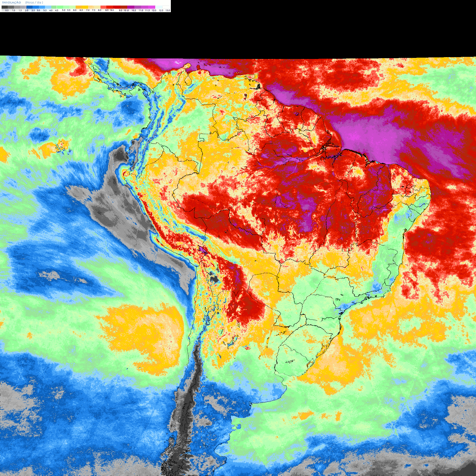The height and width of the screenshot is (476, 476).
Task: Click the '6.5' legend value
Action: tap(81, 10)
